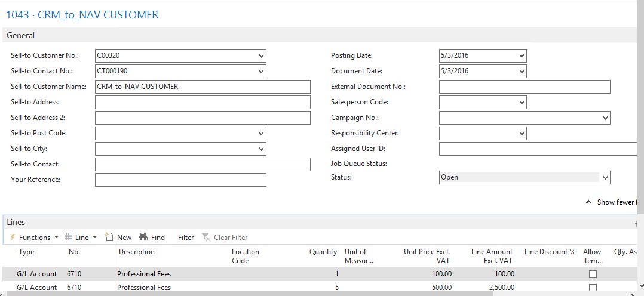Select the Description column header
Image resolution: width=644 pixels, height=296 pixels.
[137, 252]
